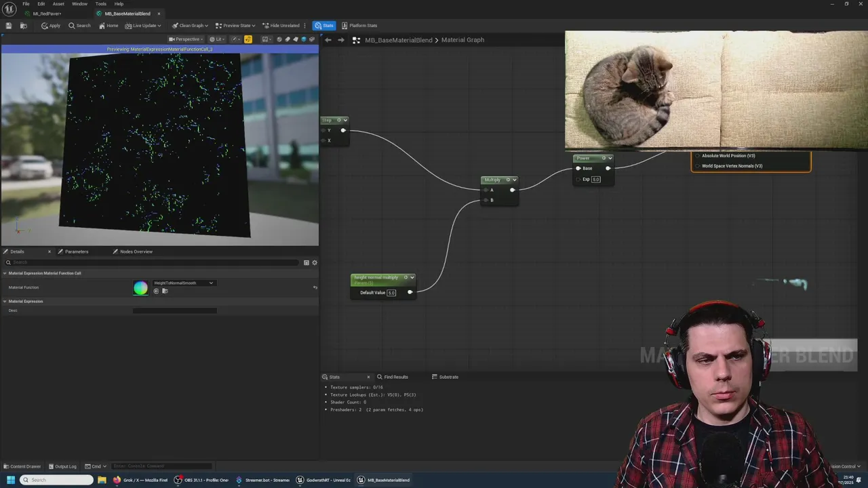Click the browse to asset folder icon under HeightToNormalSmooth
The height and width of the screenshot is (488, 868).
click(x=165, y=291)
